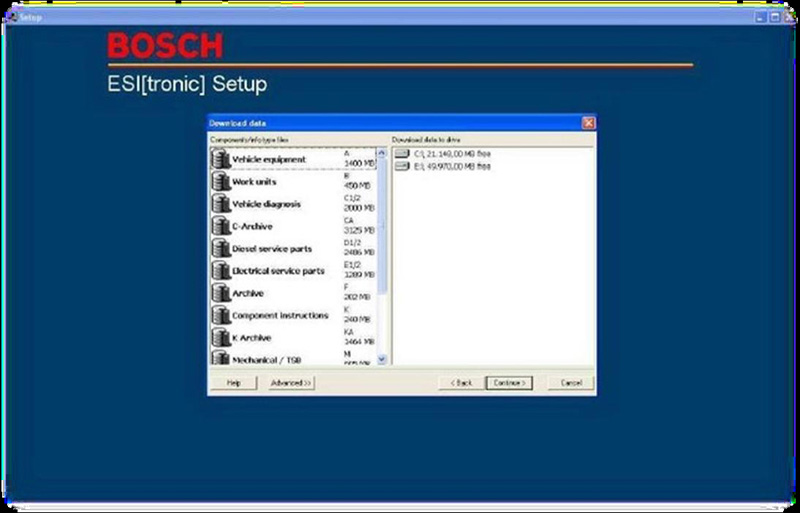Select the Archive list entry
The image size is (800, 513).
[250, 293]
